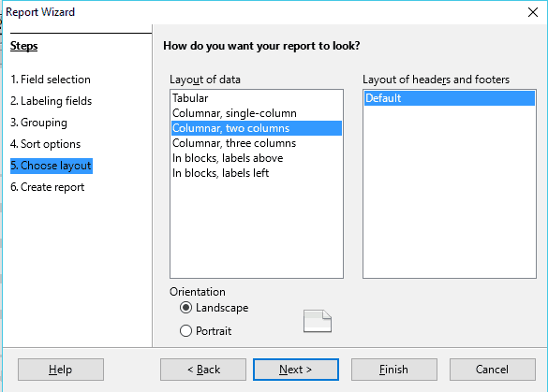Pick Columnar, three columns layout
The image size is (548, 392).
coord(256,143)
